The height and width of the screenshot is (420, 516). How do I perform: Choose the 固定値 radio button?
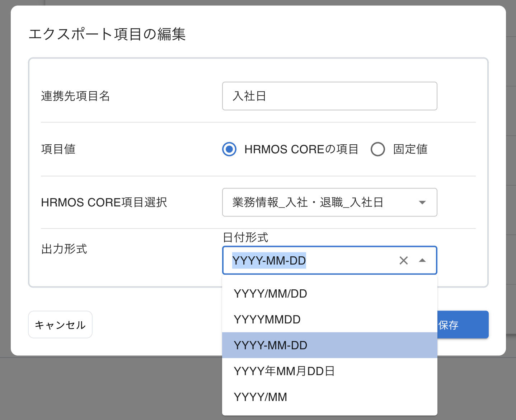[377, 149]
